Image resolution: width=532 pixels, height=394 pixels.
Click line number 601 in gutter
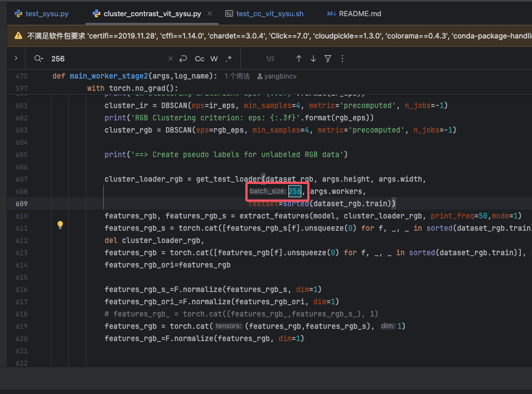tap(21, 106)
